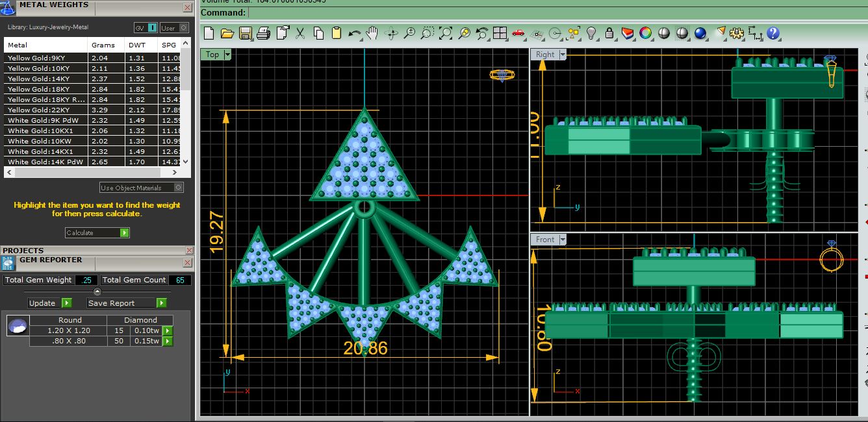Click the four viewports layout icon
The image size is (868, 422).
pos(500,33)
